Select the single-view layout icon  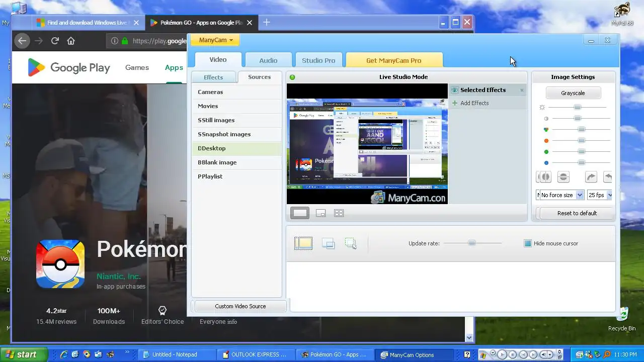tap(300, 213)
